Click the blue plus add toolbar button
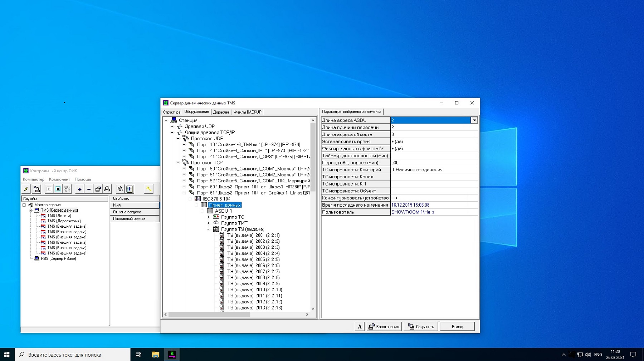This screenshot has width=644, height=361. pyautogui.click(x=79, y=189)
